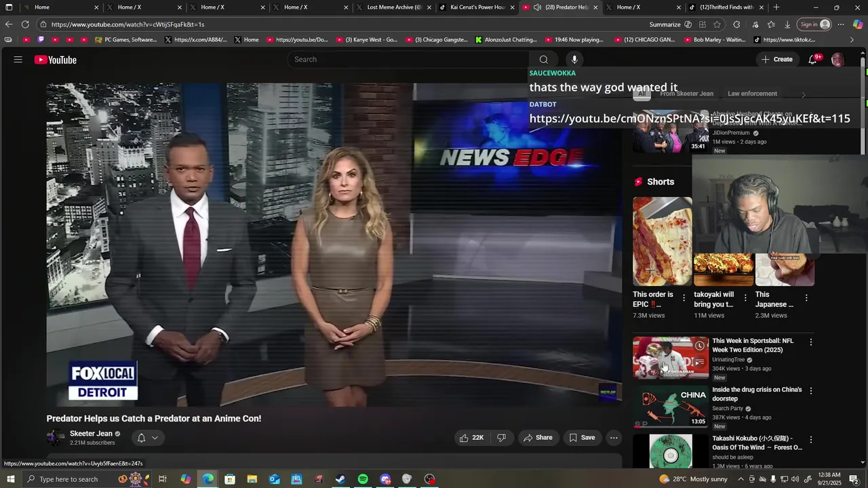Open menu for Inside the drug crisis video
This screenshot has height=488, width=868.
(x=810, y=390)
